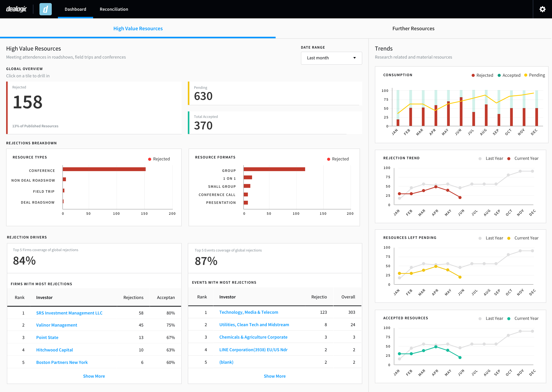Click the Conference bar in Resource Types
The height and width of the screenshot is (392, 552).
104,169
